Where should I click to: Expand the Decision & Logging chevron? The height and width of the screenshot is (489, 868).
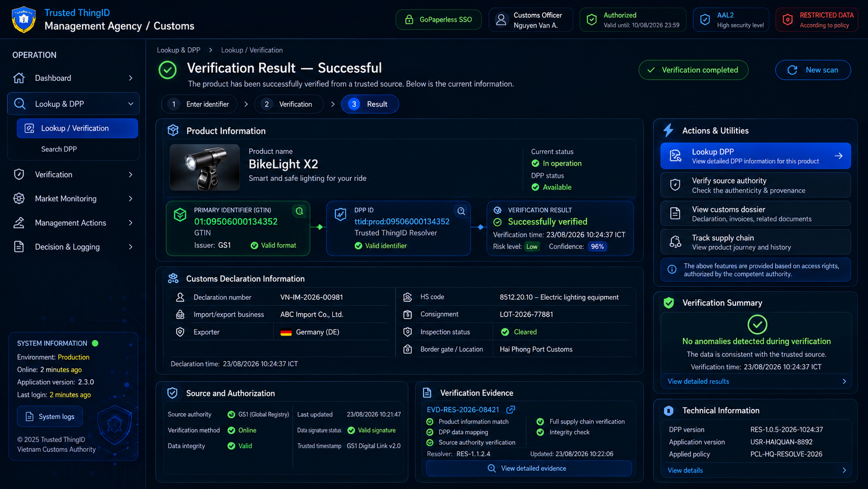(130, 247)
